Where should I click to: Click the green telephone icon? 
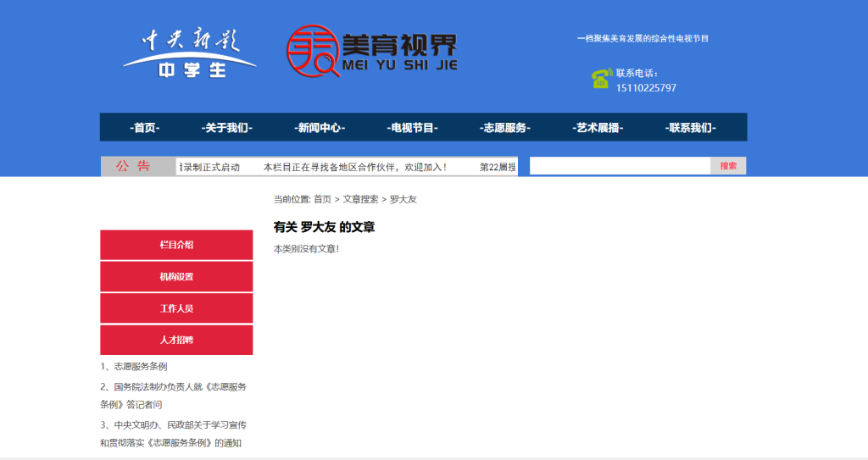click(601, 80)
